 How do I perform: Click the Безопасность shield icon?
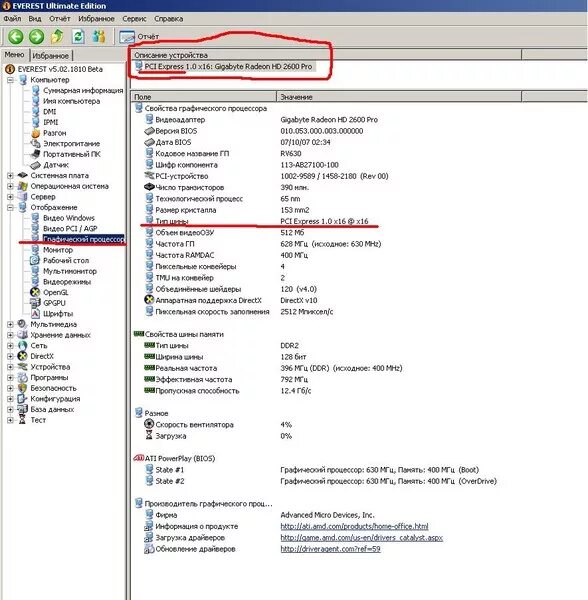click(23, 388)
